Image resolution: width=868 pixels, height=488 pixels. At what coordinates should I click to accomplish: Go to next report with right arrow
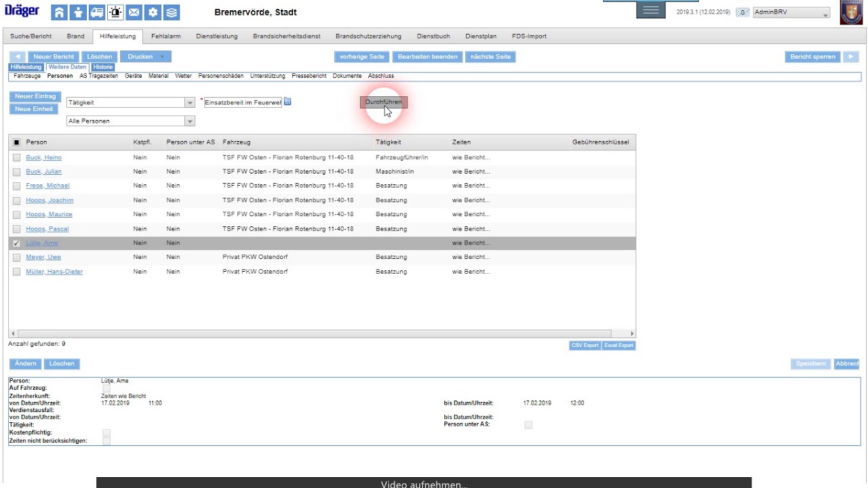pyautogui.click(x=851, y=57)
